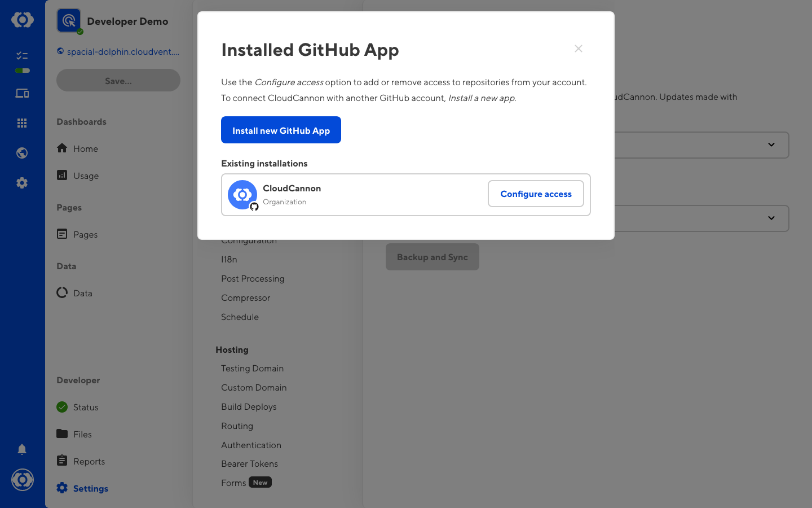The image size is (812, 508).
Task: Open the Forms settings item
Action: 233,483
